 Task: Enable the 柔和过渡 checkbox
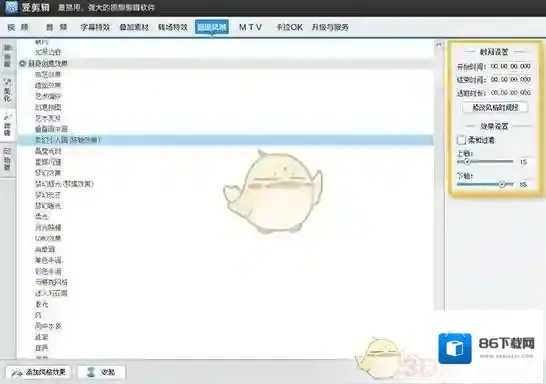pos(461,140)
